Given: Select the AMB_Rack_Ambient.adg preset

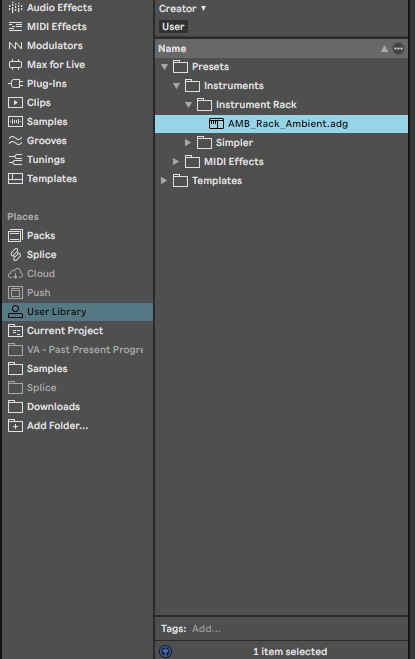Looking at the screenshot, I should click(281, 124).
